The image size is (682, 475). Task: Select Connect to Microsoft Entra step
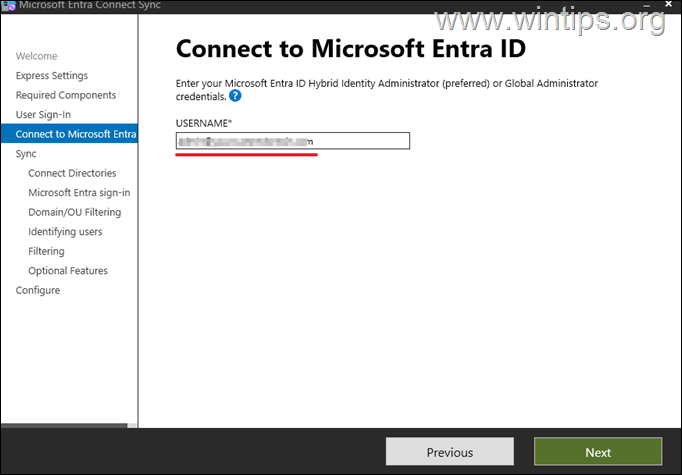[x=69, y=134]
